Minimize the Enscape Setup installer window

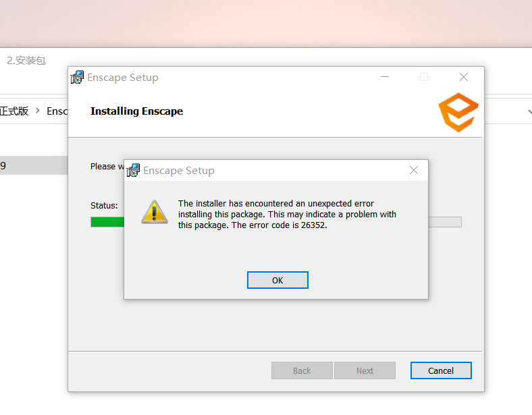tap(385, 77)
